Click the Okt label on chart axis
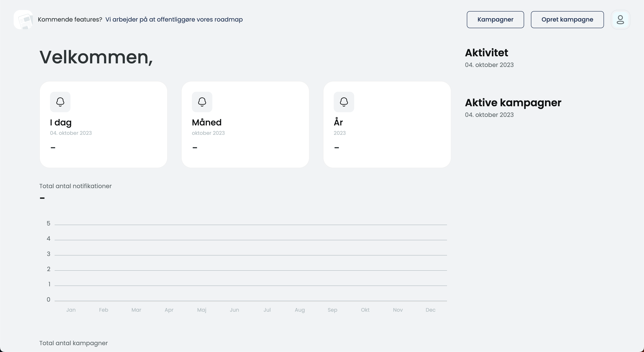Viewport: 644px width, 352px height. (x=365, y=310)
